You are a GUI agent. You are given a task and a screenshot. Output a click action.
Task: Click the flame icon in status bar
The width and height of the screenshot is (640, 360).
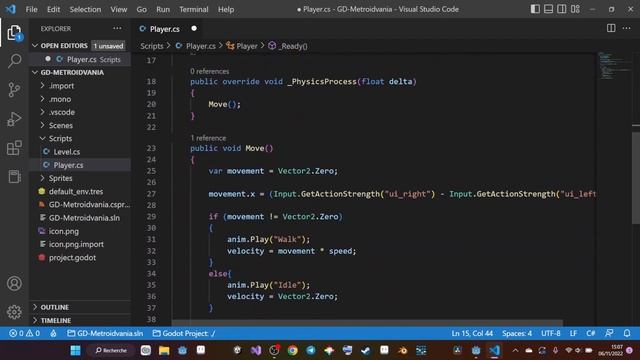click(x=53, y=333)
